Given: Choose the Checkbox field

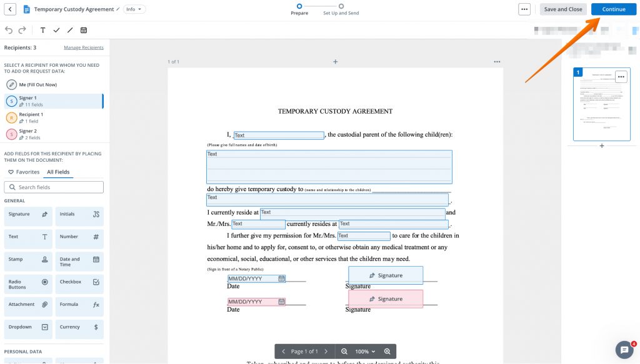Looking at the screenshot, I should 79,284.
